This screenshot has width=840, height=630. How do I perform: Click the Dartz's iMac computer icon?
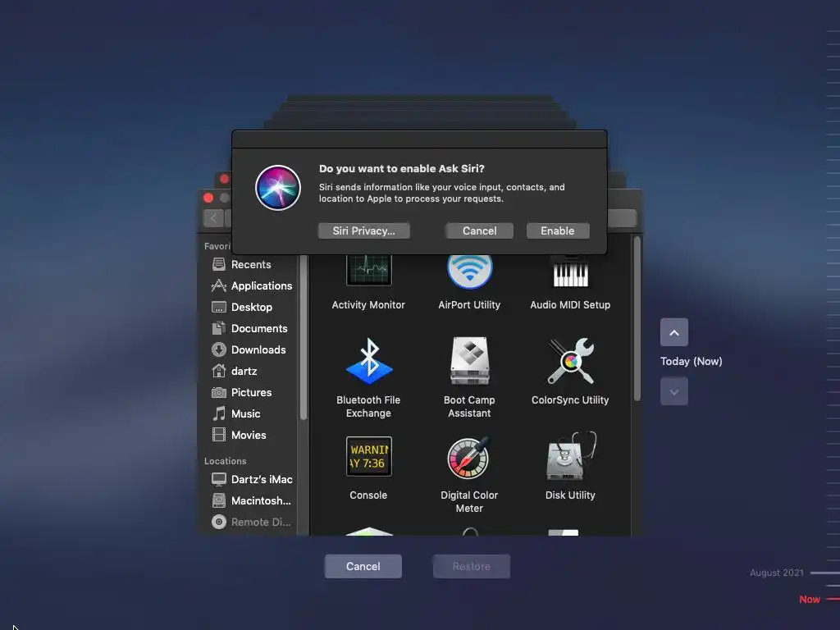[218, 479]
